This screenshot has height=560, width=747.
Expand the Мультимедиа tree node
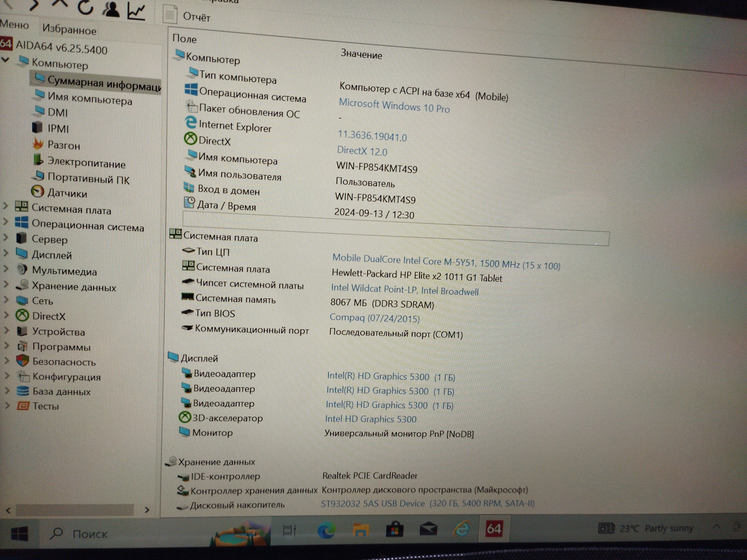pos(5,268)
